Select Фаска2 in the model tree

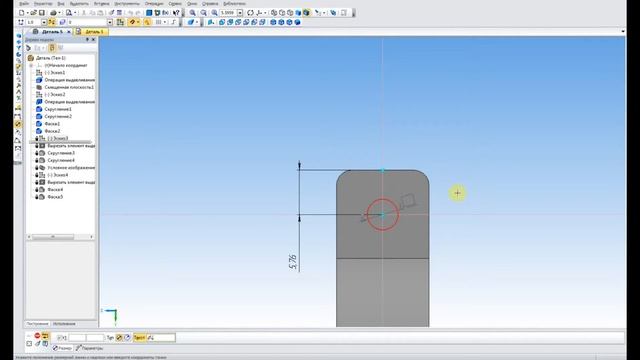point(52,131)
